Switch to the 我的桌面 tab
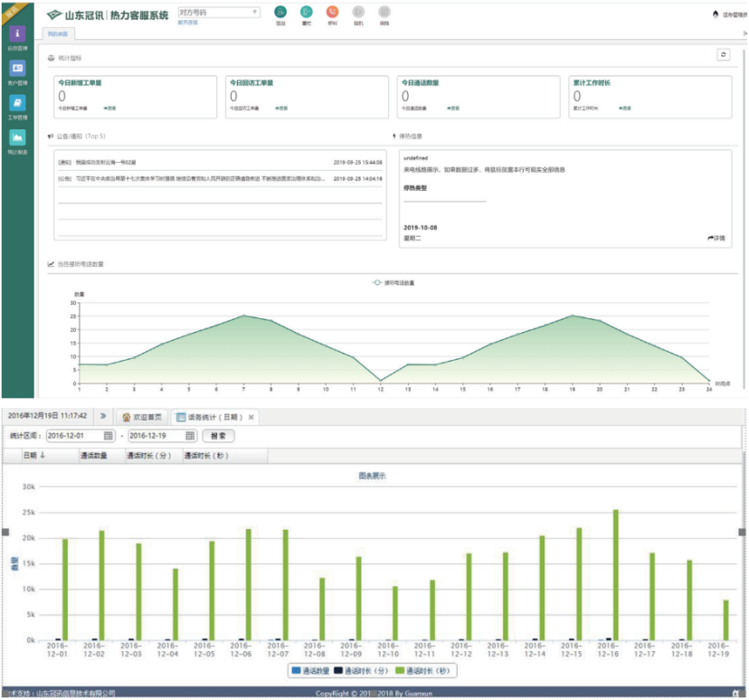Viewport: 749px width, 700px height. point(58,33)
